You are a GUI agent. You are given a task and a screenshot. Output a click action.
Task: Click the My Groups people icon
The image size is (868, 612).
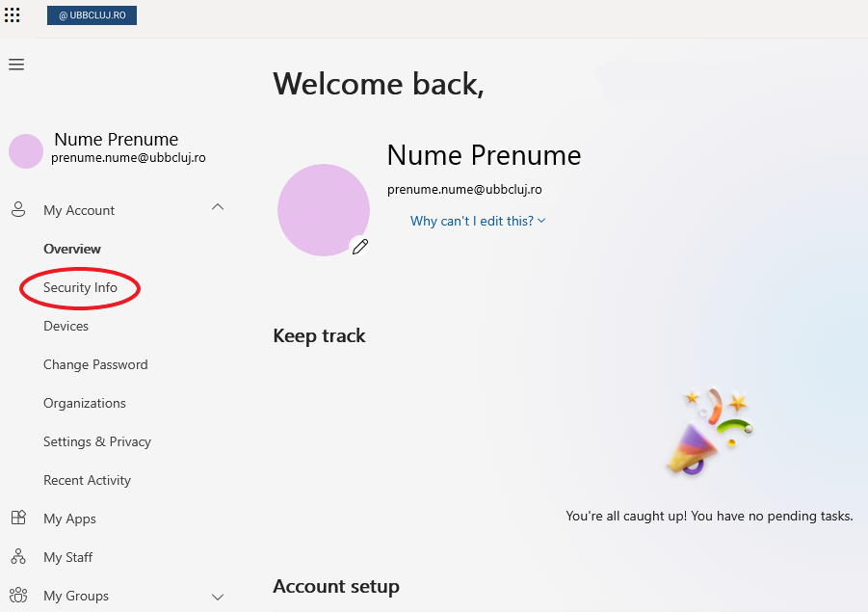click(18, 596)
